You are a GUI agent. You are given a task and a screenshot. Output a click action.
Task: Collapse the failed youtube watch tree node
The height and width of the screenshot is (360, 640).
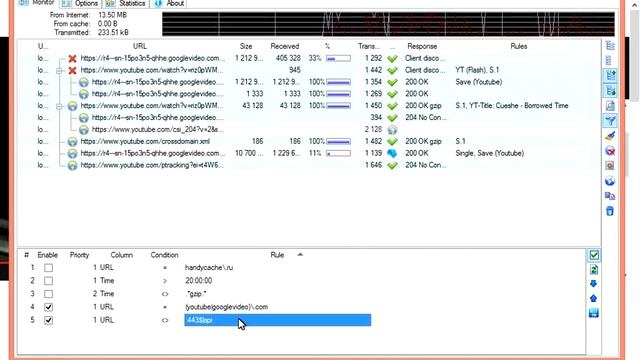click(x=59, y=71)
